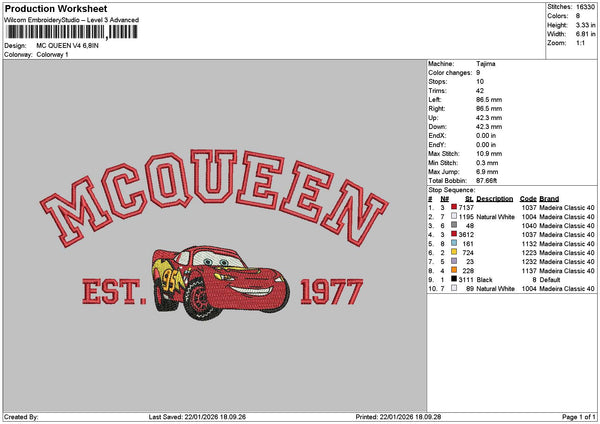Screen dimensions: 600x424
Task: Click the 'Production Worksheet' title
Action: [56, 9]
